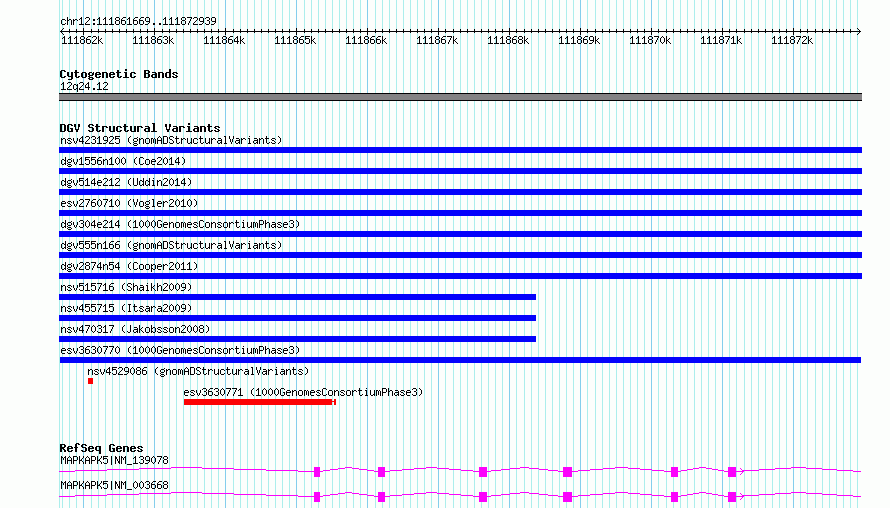Click the 111872k ruler tick label

pyautogui.click(x=792, y=40)
